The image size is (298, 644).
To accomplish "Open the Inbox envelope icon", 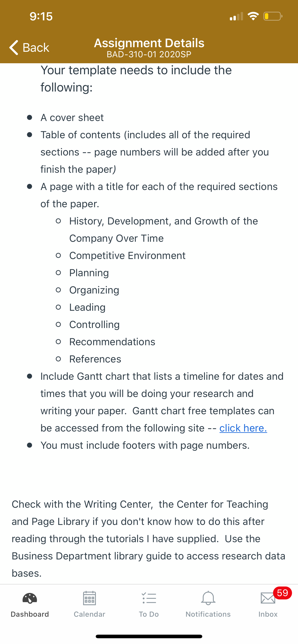I will pos(268,598).
